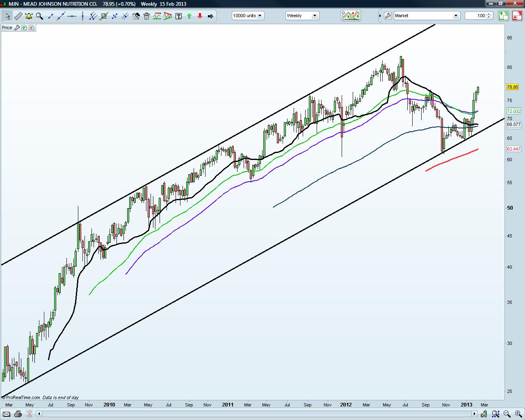
Task: Click the ProRealTime.com link text
Action: coord(23,397)
